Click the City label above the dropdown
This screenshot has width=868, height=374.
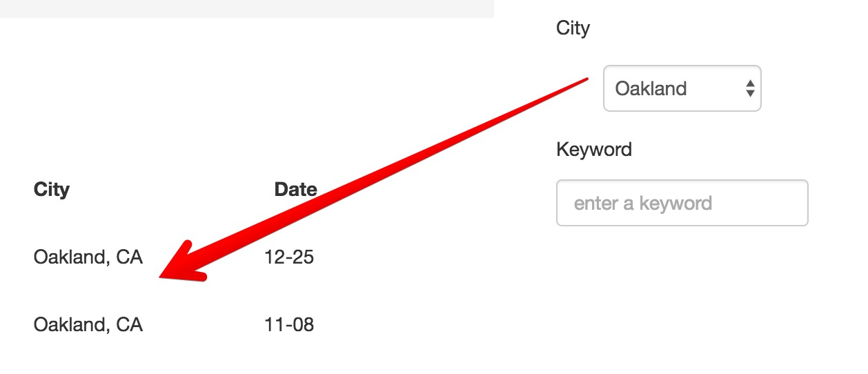pyautogui.click(x=573, y=28)
